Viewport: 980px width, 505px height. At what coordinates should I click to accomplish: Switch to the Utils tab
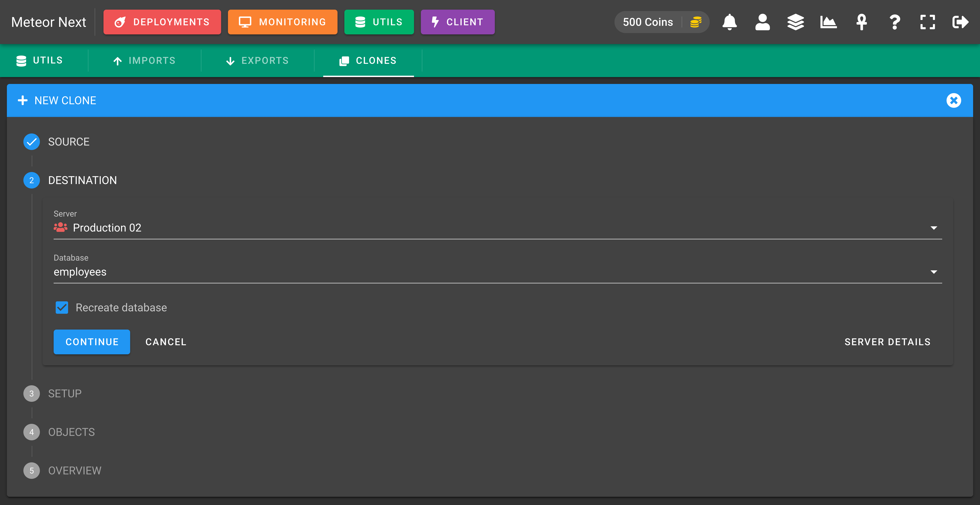click(x=40, y=61)
